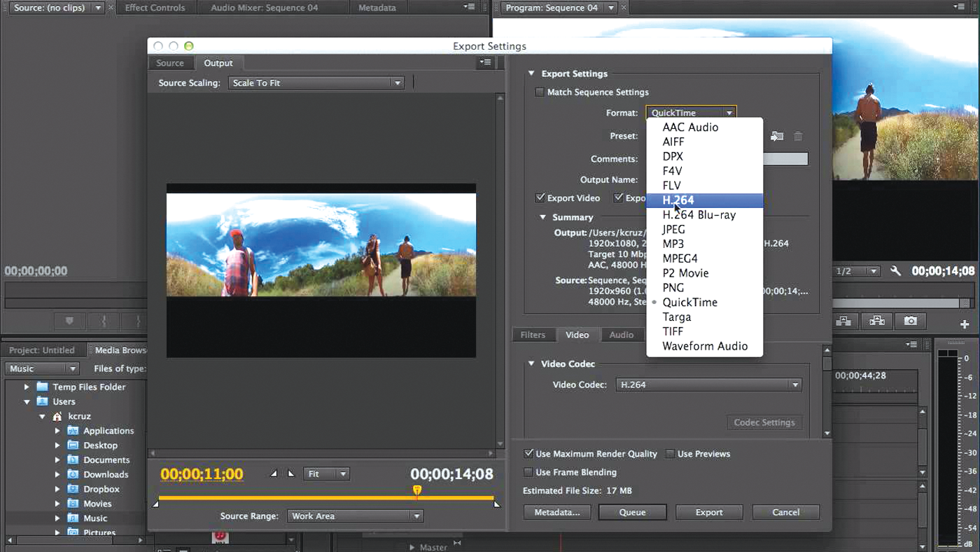980x552 pixels.
Task: Enable the Use Previews checkbox
Action: (670, 454)
